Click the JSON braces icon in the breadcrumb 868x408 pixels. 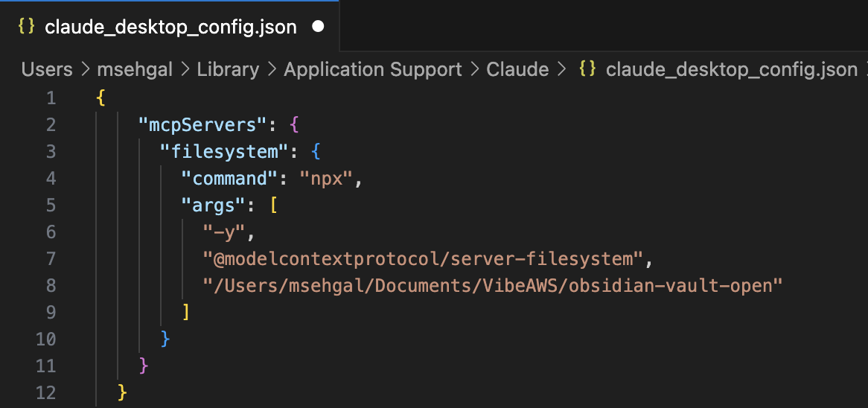(587, 70)
